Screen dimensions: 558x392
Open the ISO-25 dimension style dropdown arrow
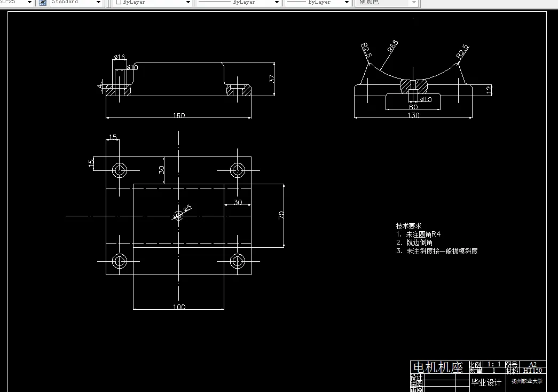(x=29, y=3)
